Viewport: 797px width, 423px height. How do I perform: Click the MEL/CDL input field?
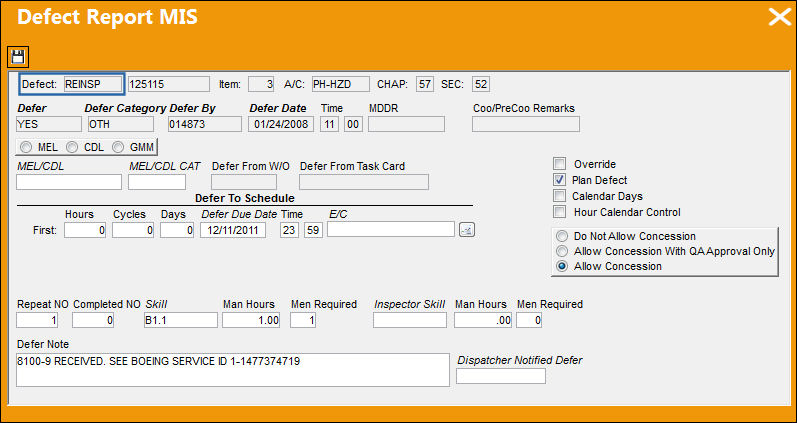[x=69, y=182]
